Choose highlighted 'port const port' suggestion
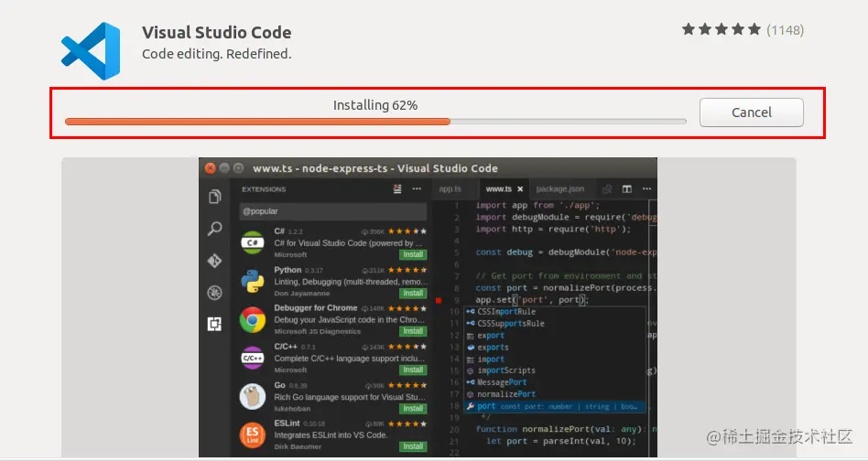Screen dimensions: 868x461 (555, 406)
